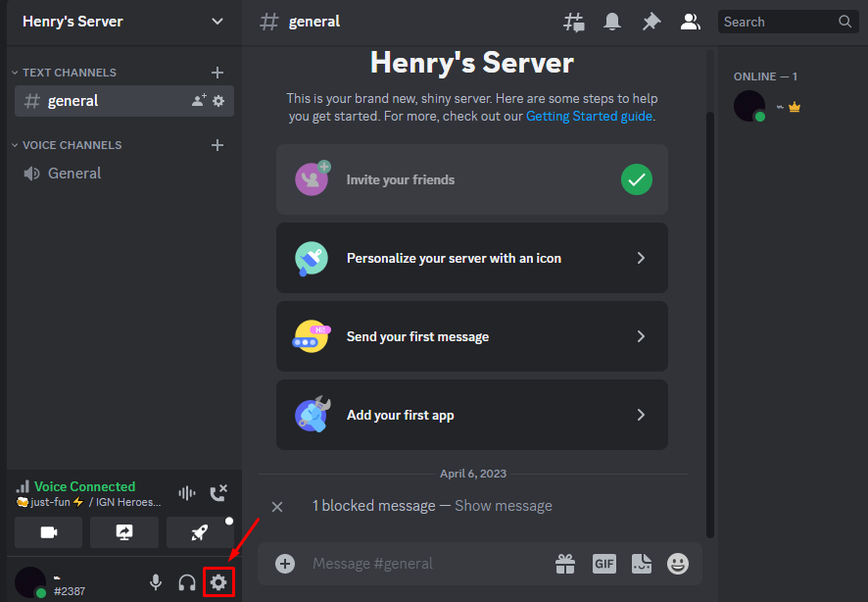Dismiss the blocked message X icon
Image resolution: width=868 pixels, height=602 pixels.
click(x=277, y=507)
